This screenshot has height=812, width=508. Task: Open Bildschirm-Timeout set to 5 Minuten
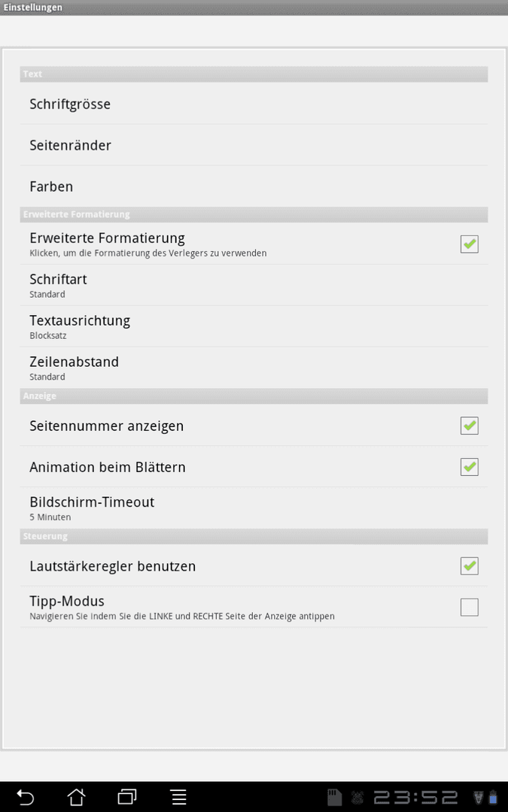tap(254, 508)
